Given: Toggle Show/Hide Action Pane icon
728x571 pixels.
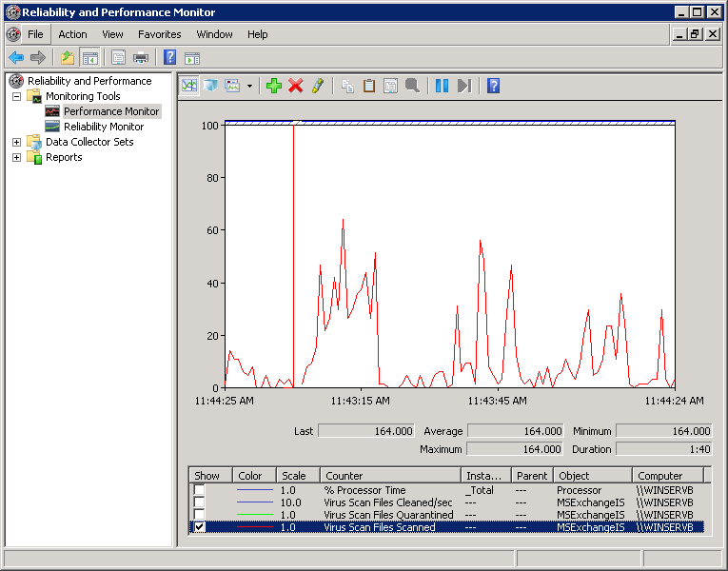Looking at the screenshot, I should (191, 58).
